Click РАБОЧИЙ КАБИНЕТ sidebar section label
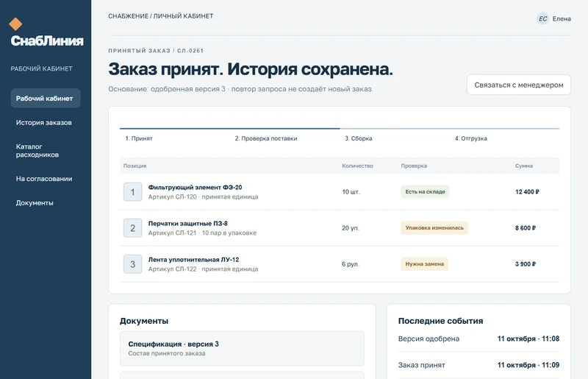 coord(42,68)
